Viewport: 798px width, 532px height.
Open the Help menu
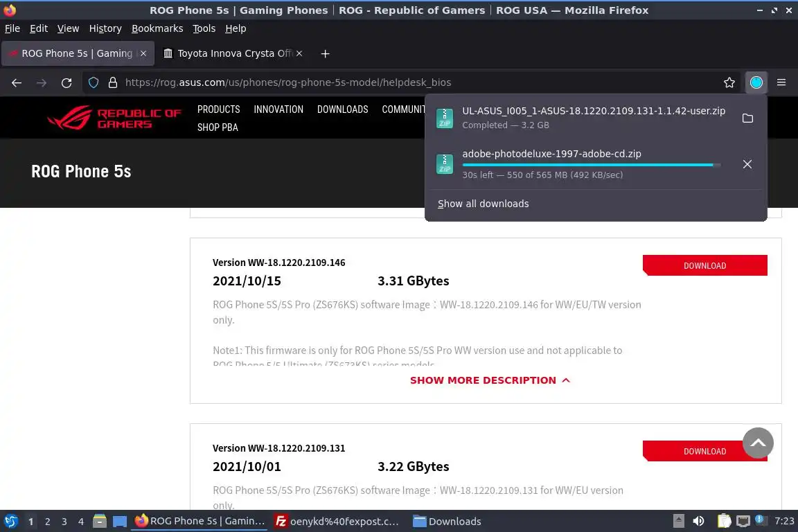pos(236,28)
